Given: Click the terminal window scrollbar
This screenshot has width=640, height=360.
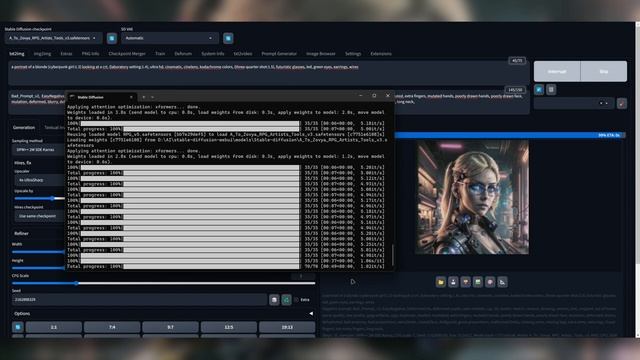Looking at the screenshot, I should pos(392,255).
